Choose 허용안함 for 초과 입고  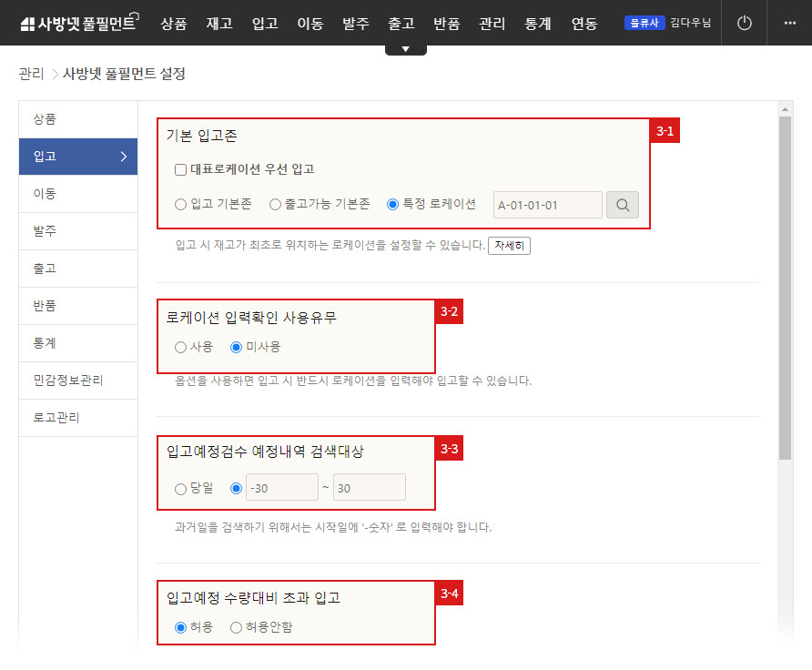(x=235, y=627)
